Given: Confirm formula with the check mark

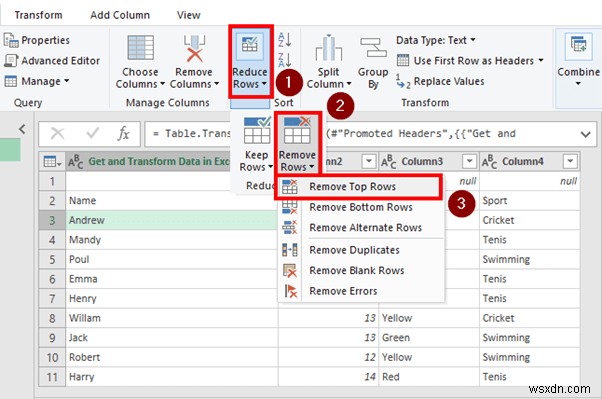Looking at the screenshot, I should [92, 134].
